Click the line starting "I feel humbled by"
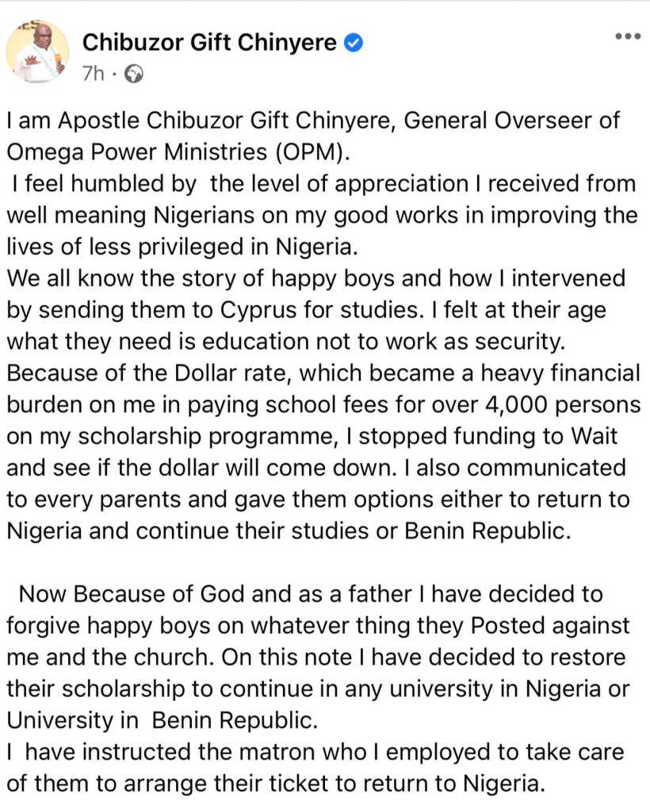 (325, 184)
